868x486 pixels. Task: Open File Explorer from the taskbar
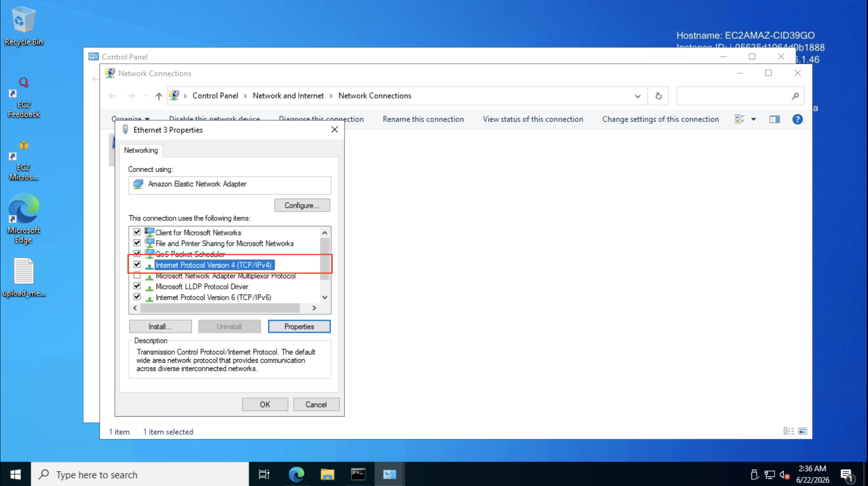[x=327, y=474]
